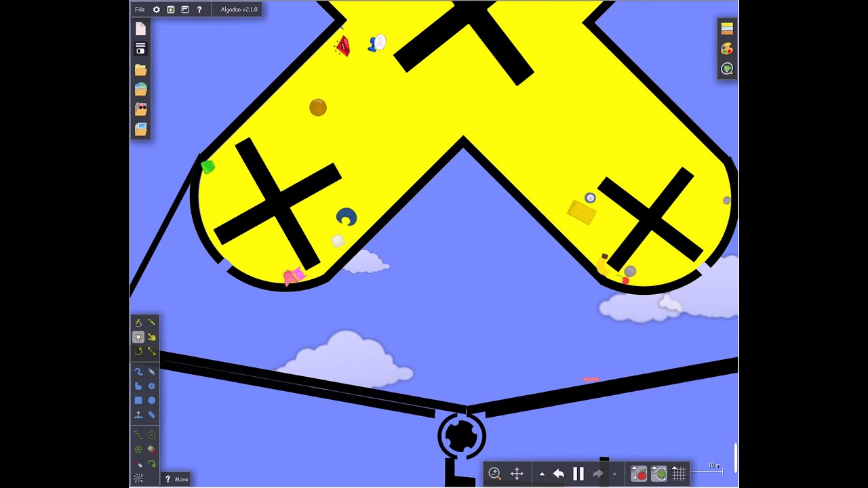Select the Polygon tool
The image size is (868, 488).
click(x=138, y=386)
